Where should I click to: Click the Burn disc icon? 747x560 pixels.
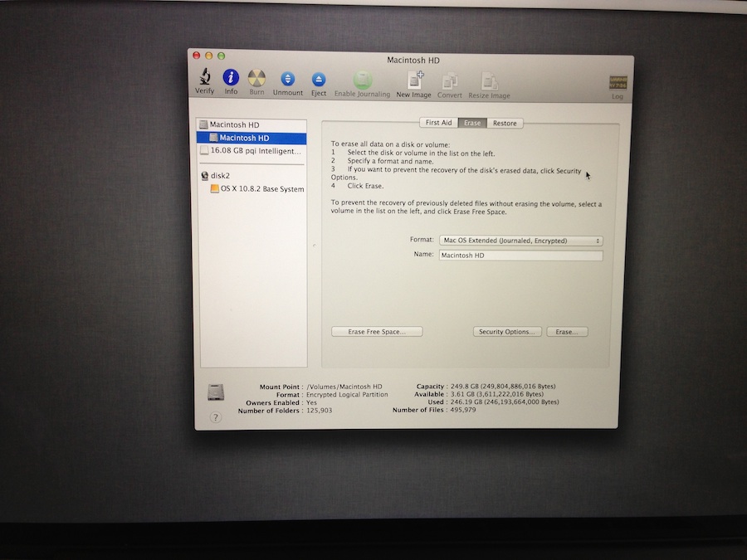[256, 78]
